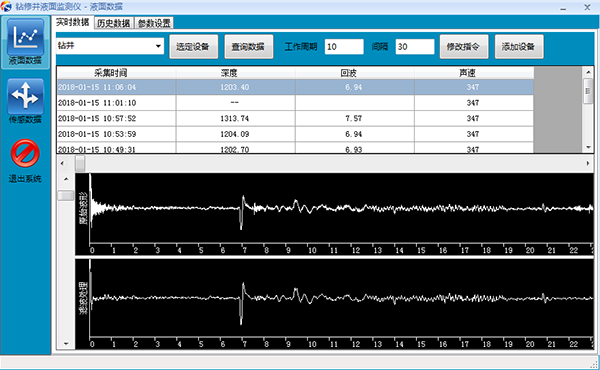Switch to the 历史数据 tab
The image size is (600, 370).
click(114, 23)
